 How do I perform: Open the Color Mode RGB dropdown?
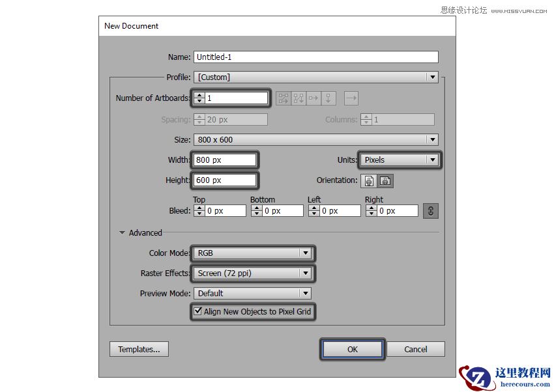252,253
